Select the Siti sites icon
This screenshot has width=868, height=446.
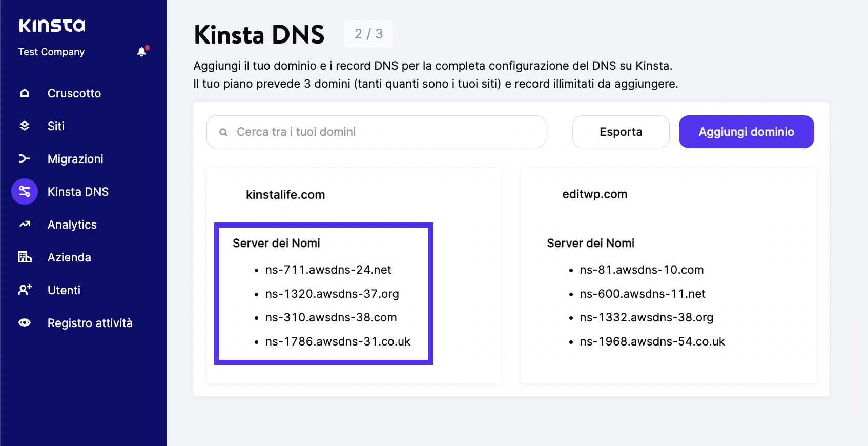(25, 126)
